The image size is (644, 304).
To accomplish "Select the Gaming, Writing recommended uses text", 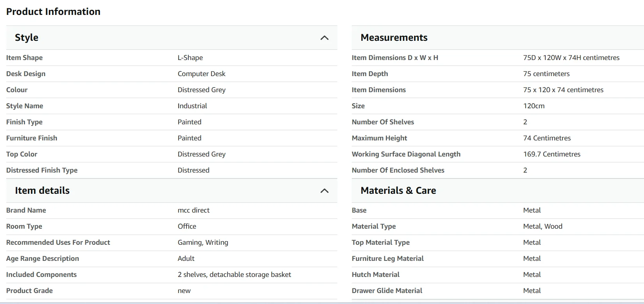I will coord(203,242).
